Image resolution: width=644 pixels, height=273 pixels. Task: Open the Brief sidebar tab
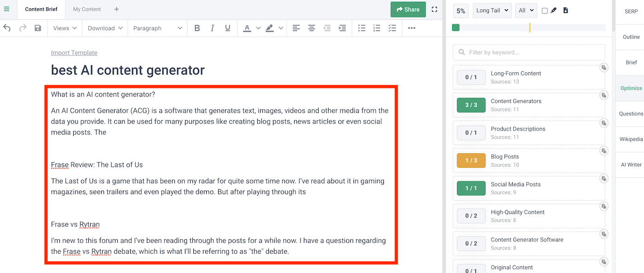click(631, 63)
